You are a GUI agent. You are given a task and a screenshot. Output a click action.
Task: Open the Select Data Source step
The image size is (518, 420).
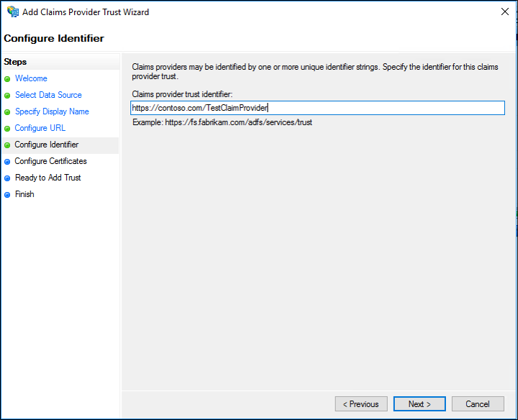click(48, 95)
